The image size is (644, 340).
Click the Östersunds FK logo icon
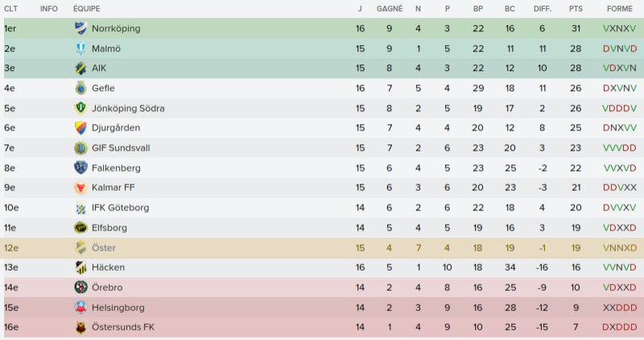tap(80, 327)
